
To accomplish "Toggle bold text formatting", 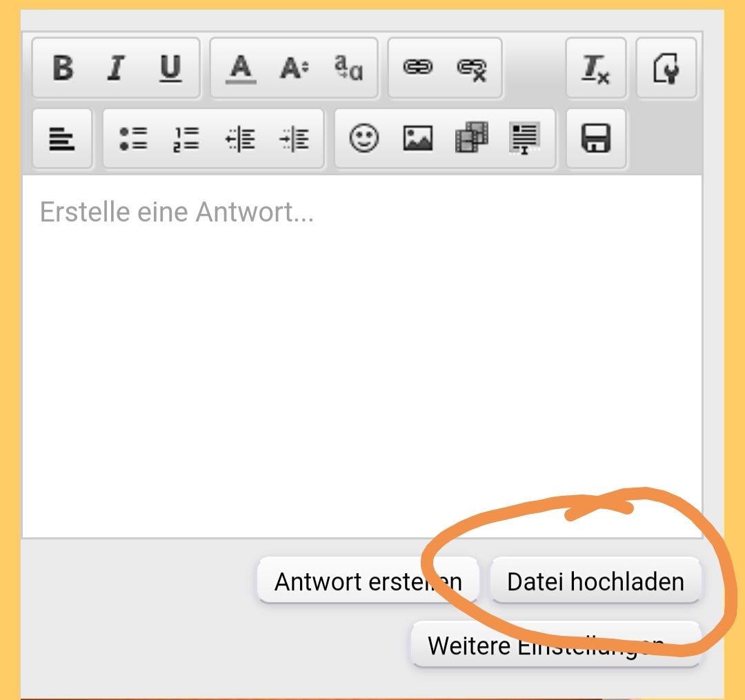I will tap(63, 68).
